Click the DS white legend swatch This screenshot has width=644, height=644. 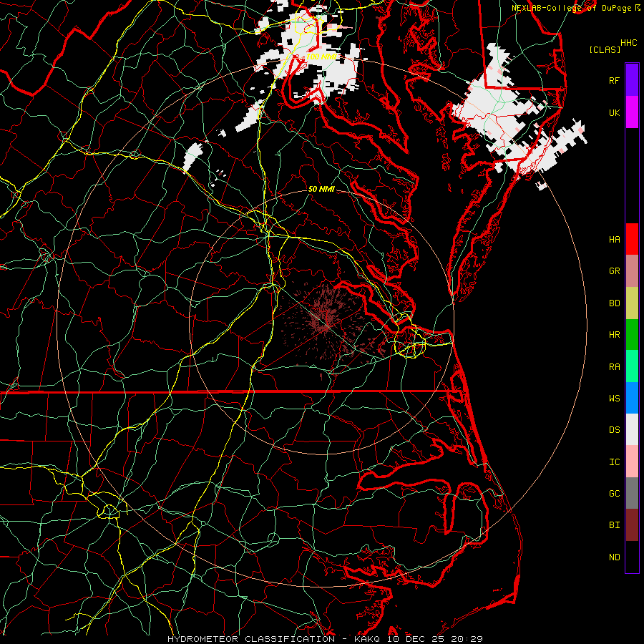tap(632, 429)
